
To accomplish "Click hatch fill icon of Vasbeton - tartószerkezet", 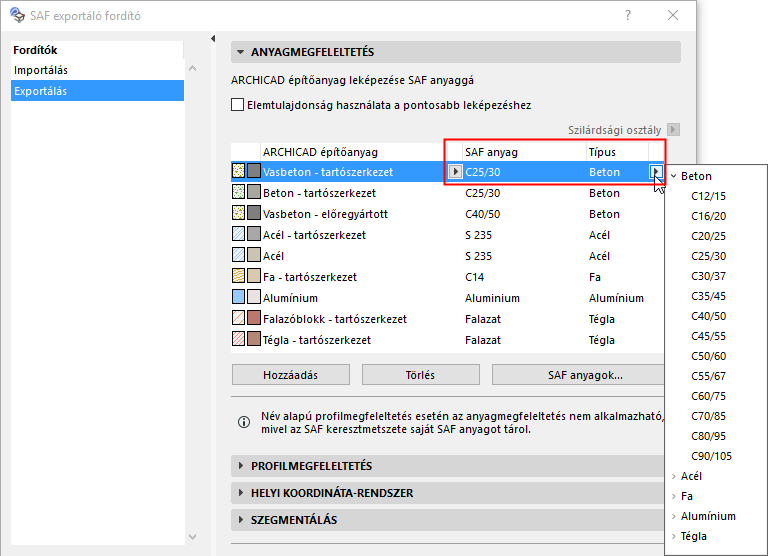I will (x=239, y=171).
